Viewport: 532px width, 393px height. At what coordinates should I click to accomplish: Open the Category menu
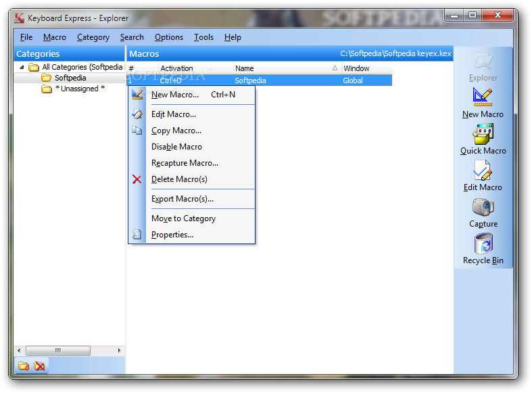click(93, 37)
